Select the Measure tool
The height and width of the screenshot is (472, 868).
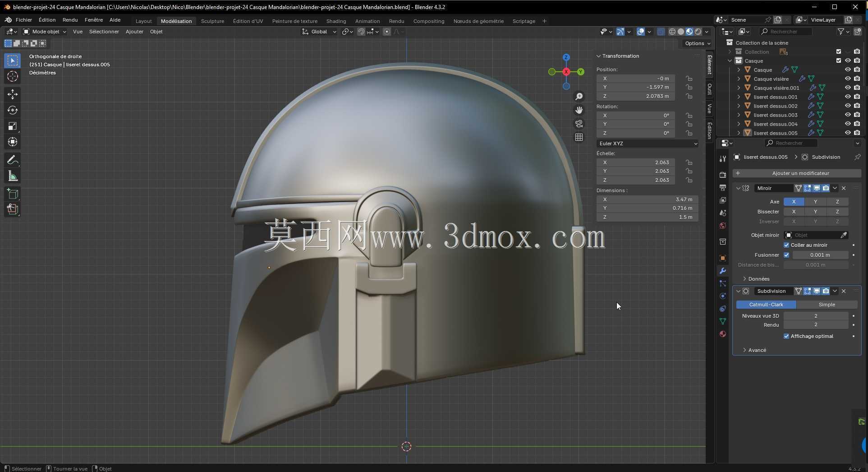tap(13, 176)
